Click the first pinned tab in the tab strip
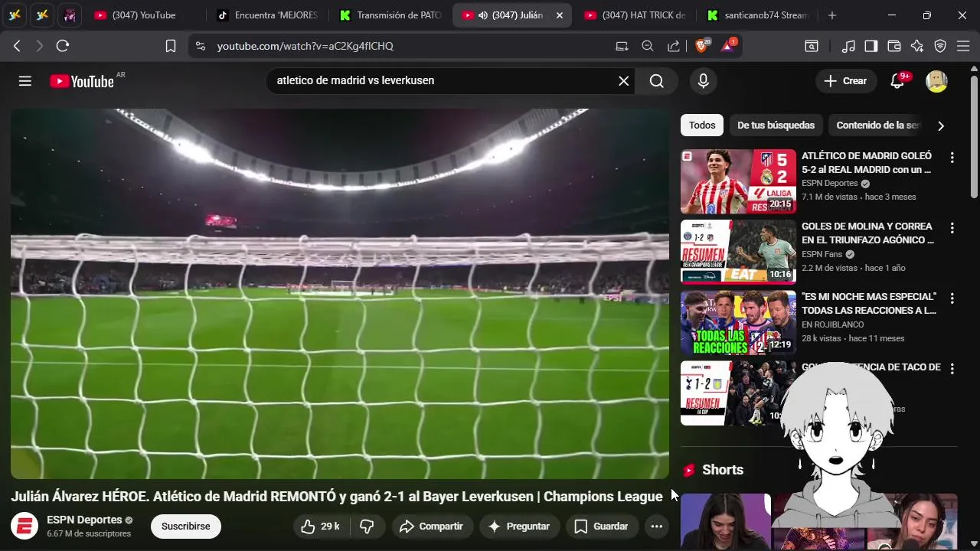 click(x=16, y=15)
